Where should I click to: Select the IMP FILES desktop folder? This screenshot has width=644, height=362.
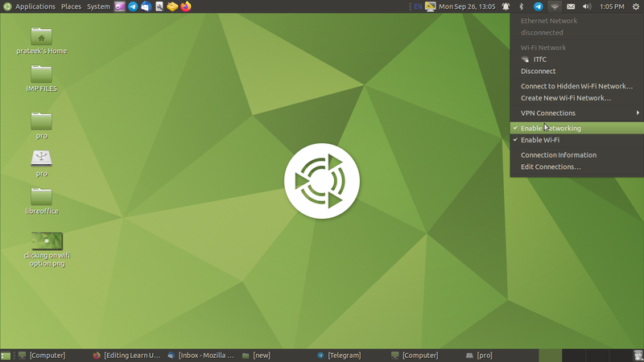(42, 78)
